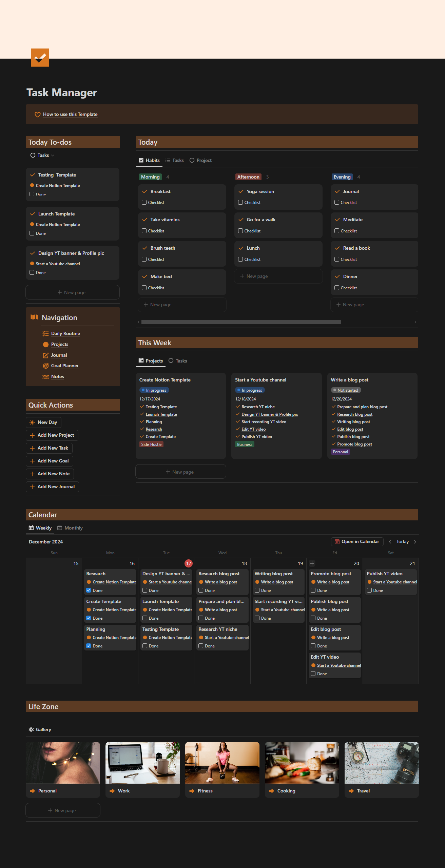Switch to the Habits tab
This screenshot has width=445, height=868.
point(149,160)
